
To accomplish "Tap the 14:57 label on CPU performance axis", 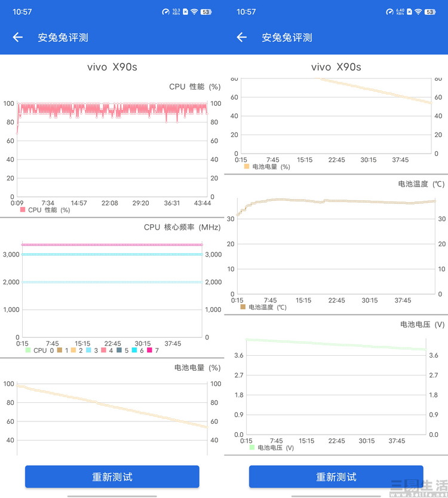I will pyautogui.click(x=79, y=203).
